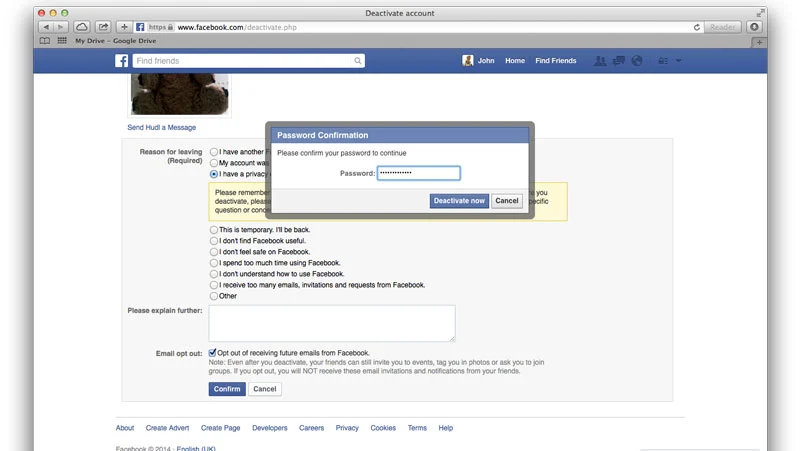
Task: Click the Safari iCloud tabs button
Action: (81, 27)
